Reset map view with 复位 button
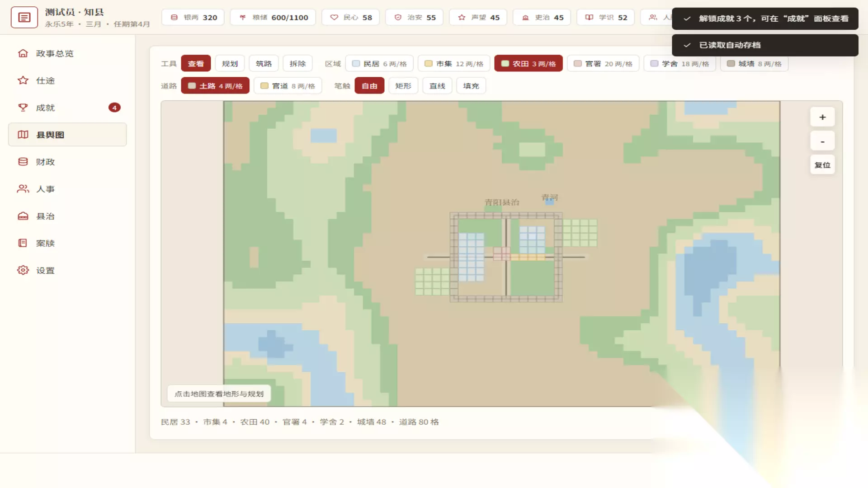Image resolution: width=868 pixels, height=488 pixels. click(x=822, y=165)
